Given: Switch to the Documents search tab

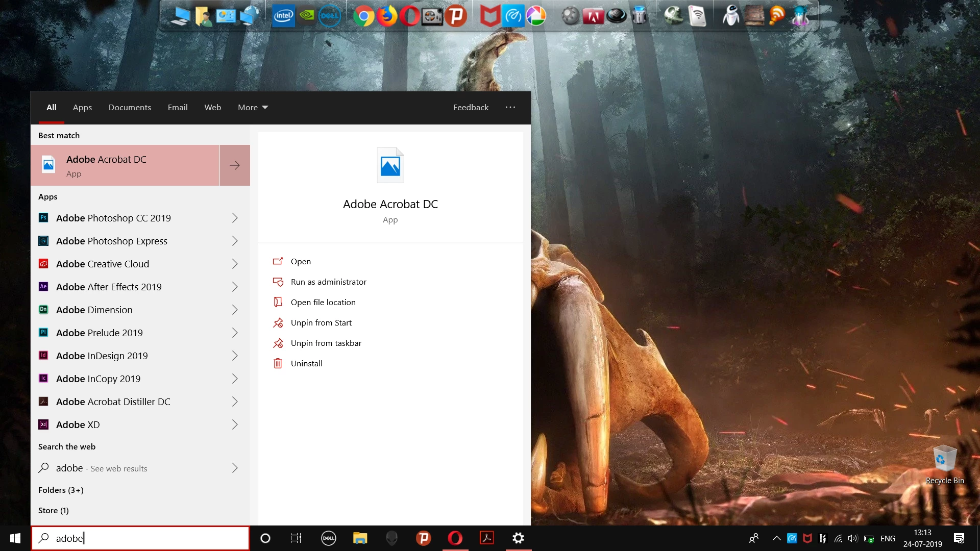Looking at the screenshot, I should (130, 107).
